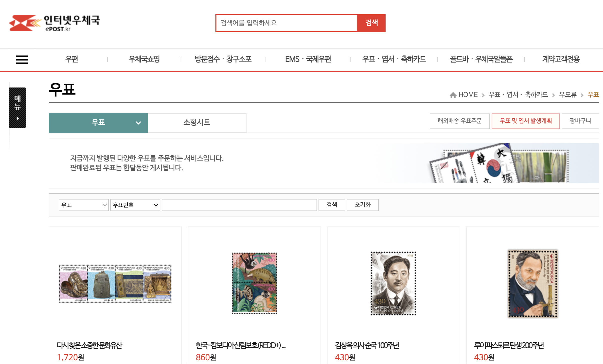This screenshot has height=364, width=603.
Task: Click the 초기화 reset button
Action: [363, 205]
